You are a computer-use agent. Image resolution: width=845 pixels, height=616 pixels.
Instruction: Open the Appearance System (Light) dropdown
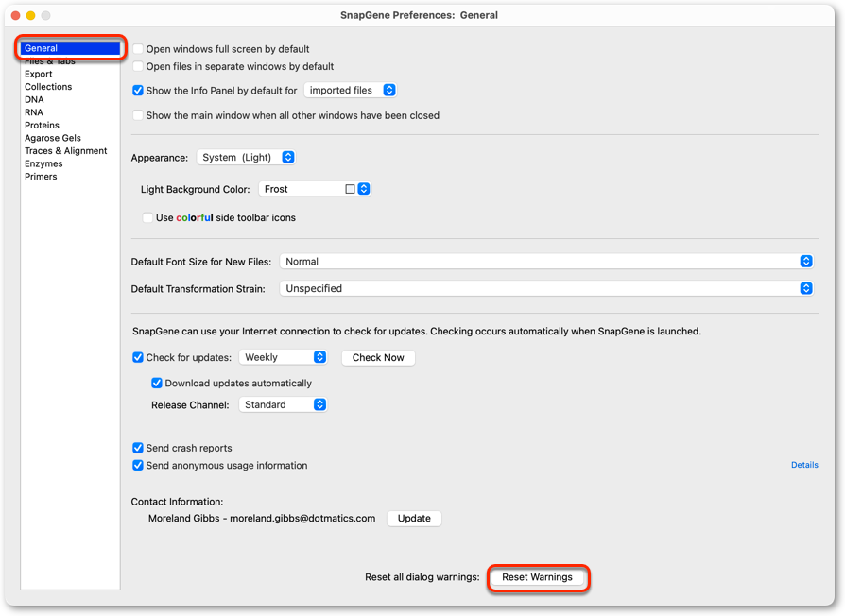(246, 157)
